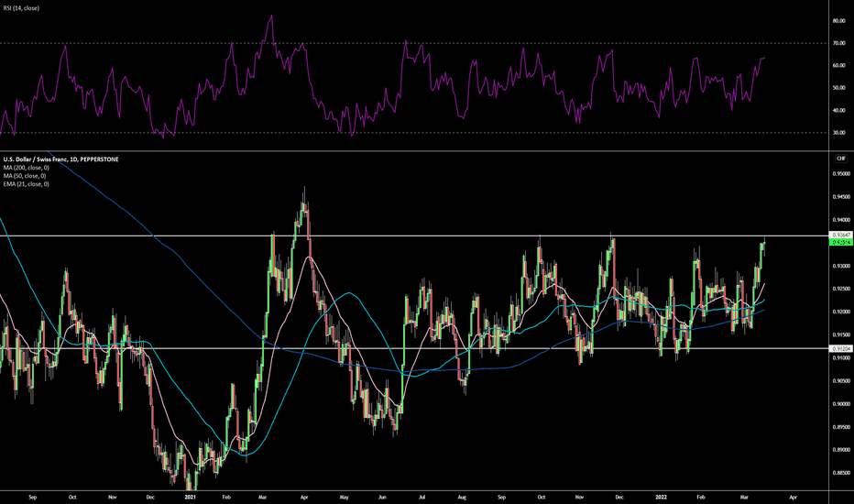Click the 2022 year label on time axis
Viewport: 854px width, 504px height.
[x=661, y=497]
